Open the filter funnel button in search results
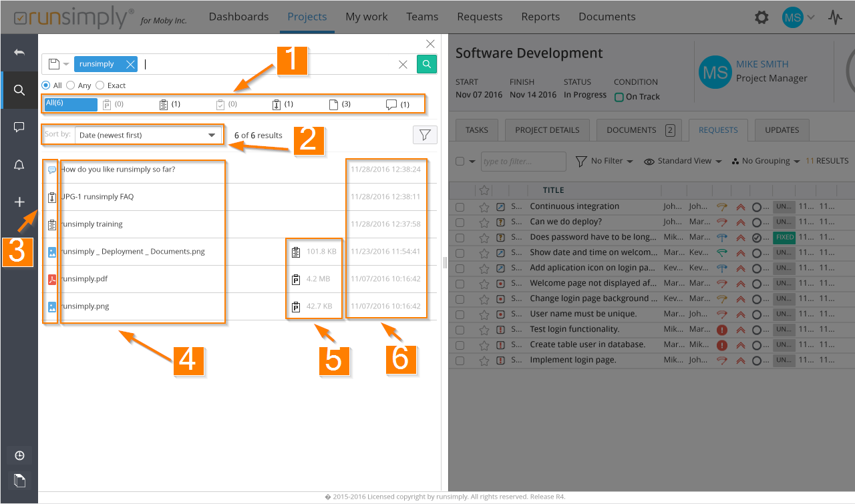Image resolution: width=855 pixels, height=504 pixels. pos(425,135)
